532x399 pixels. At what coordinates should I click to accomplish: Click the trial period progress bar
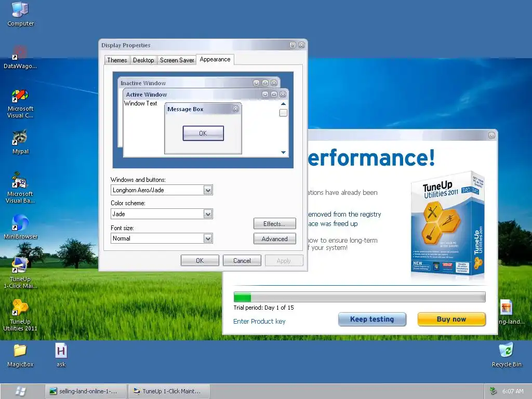point(360,297)
